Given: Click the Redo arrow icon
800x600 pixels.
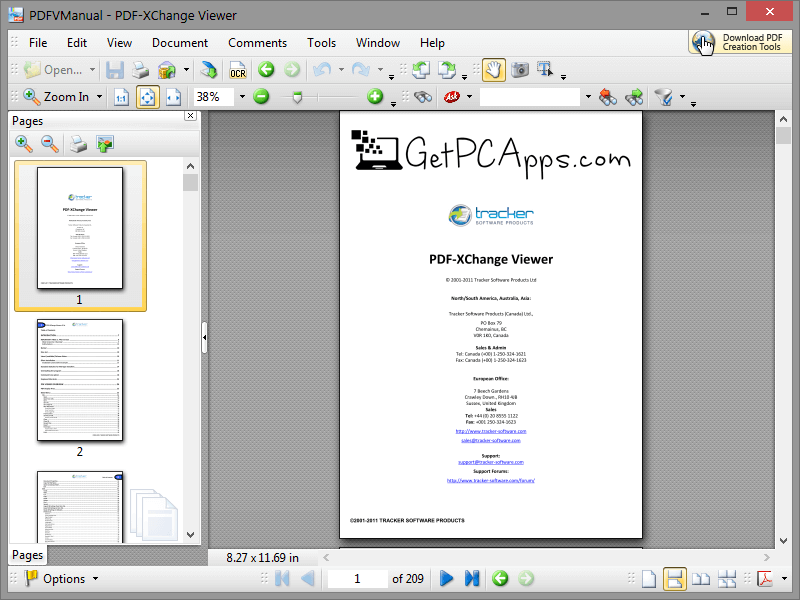Looking at the screenshot, I should (361, 69).
